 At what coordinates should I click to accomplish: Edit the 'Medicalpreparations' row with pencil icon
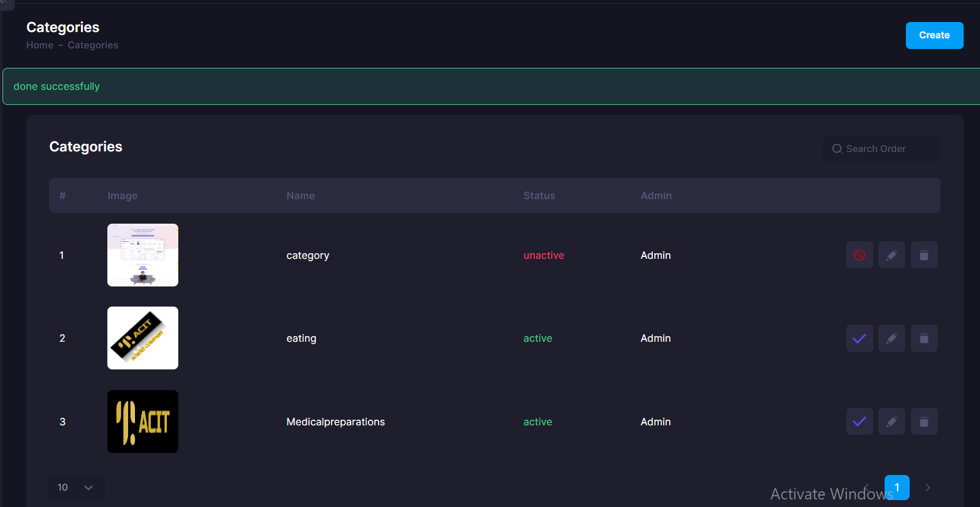pos(891,421)
